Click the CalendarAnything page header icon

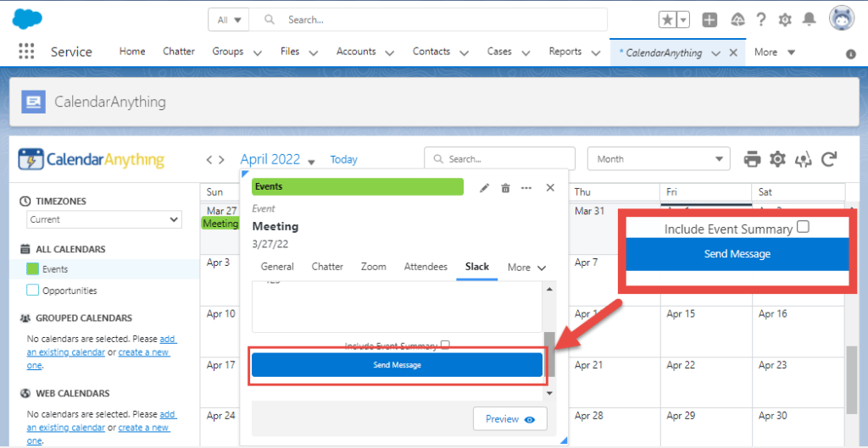pos(33,102)
